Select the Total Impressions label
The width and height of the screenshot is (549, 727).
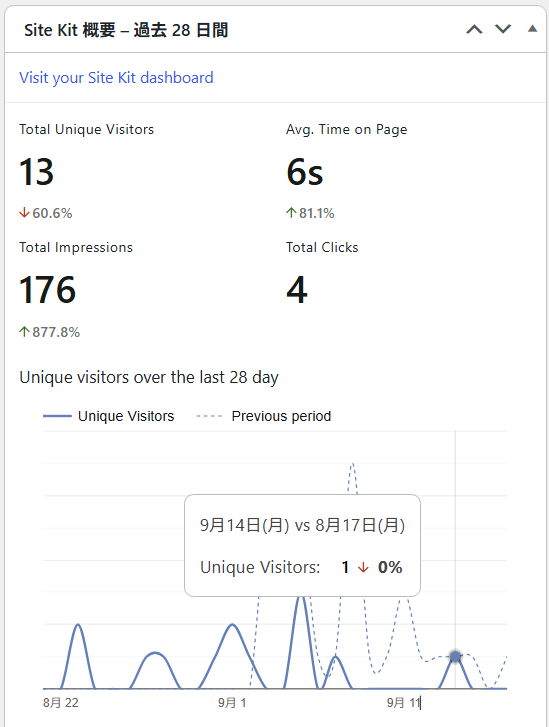coord(76,248)
